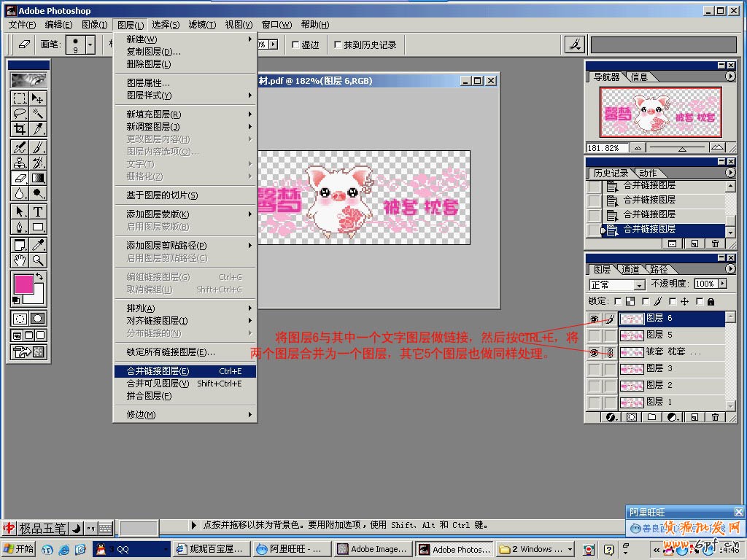Image resolution: width=747 pixels, height=560 pixels.
Task: Select the Hand tool
Action: pyautogui.click(x=20, y=260)
